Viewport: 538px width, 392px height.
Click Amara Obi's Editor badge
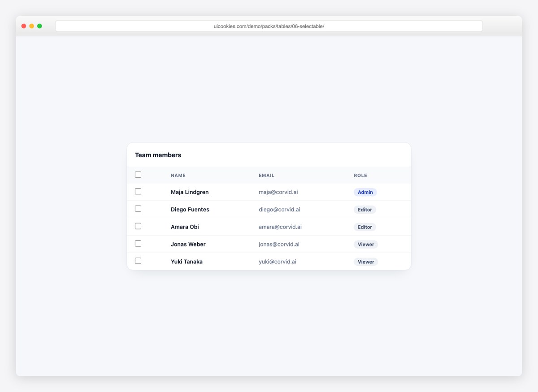pos(365,227)
